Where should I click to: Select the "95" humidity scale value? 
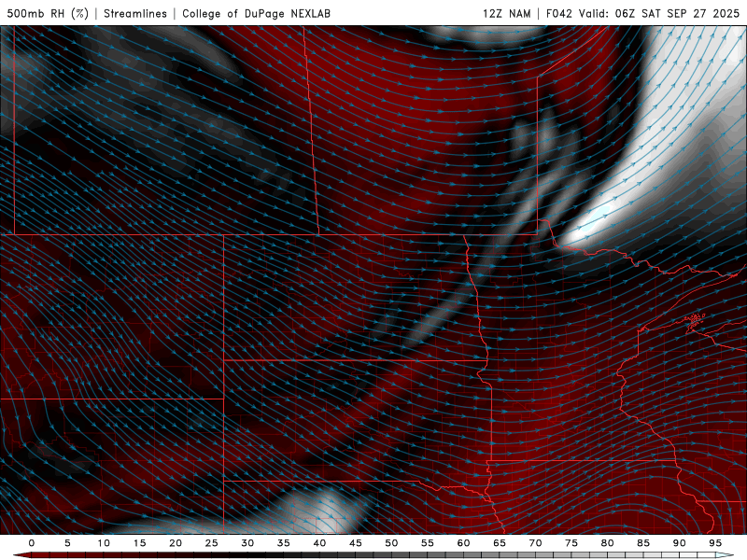point(715,543)
